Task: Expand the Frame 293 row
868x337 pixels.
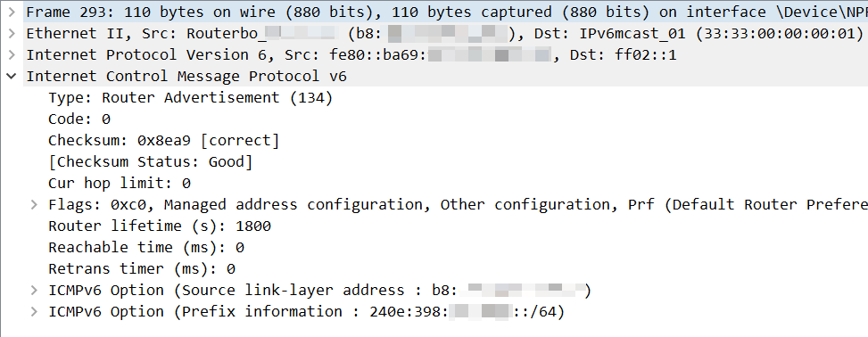Action: coord(12,12)
